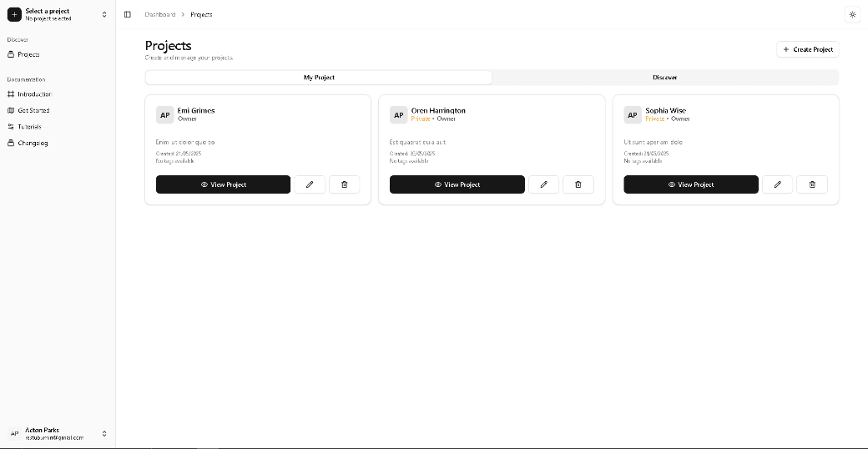The width and height of the screenshot is (868, 449).
Task: Toggle the sidebar panel icon
Action: 128,14
